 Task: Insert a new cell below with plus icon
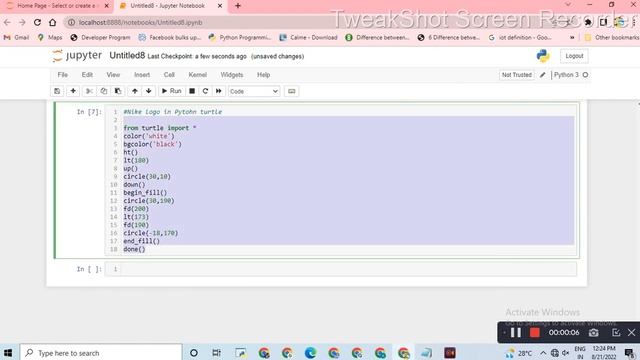point(73,91)
